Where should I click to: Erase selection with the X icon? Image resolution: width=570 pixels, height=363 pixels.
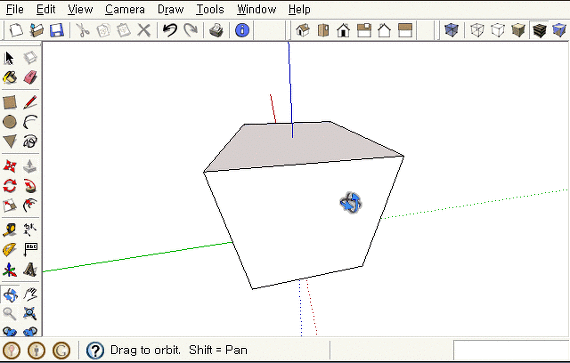tap(144, 30)
